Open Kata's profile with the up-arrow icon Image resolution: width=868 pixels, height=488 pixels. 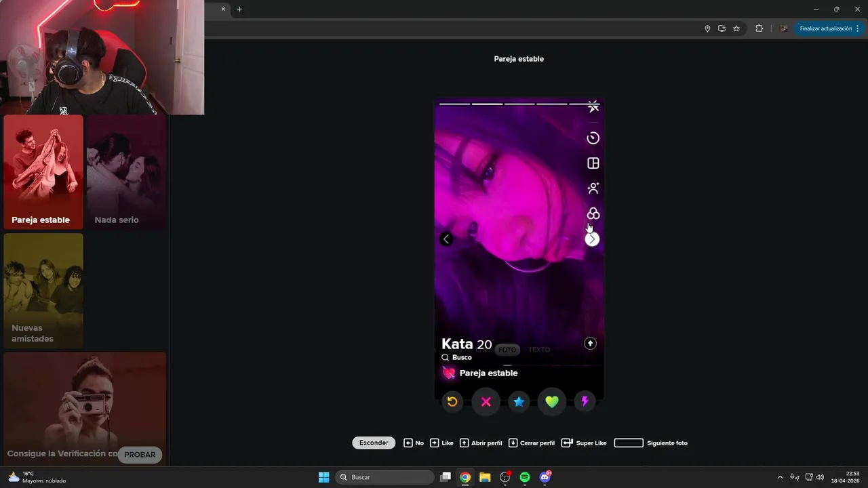(x=590, y=344)
